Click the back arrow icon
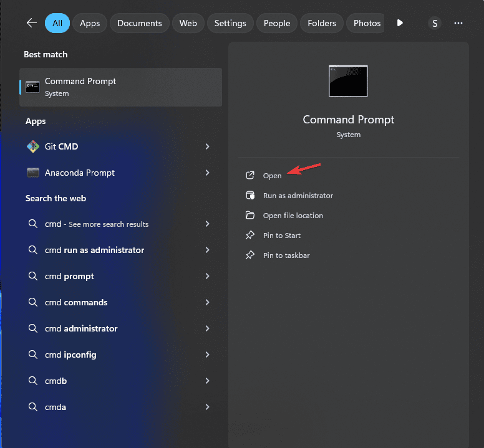Screen dimensions: 484x448 point(32,23)
